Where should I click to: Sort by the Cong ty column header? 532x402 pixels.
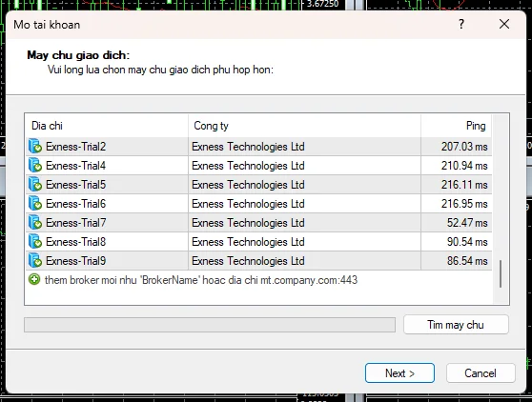point(305,126)
